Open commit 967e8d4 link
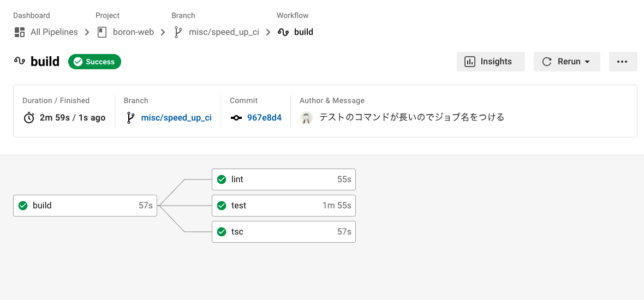This screenshot has height=300, width=644. (264, 117)
